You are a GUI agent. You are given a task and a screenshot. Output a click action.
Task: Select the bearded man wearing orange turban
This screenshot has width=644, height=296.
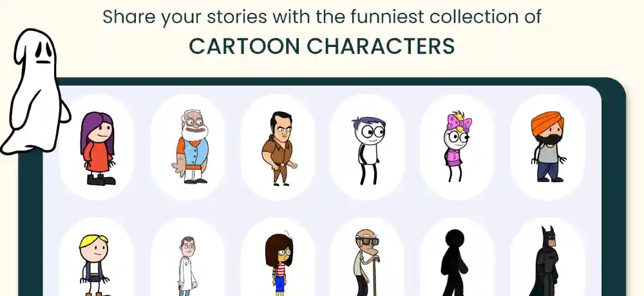point(548,147)
